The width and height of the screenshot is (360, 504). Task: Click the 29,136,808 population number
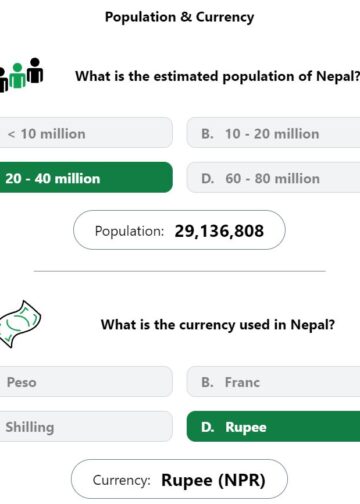coord(219,231)
